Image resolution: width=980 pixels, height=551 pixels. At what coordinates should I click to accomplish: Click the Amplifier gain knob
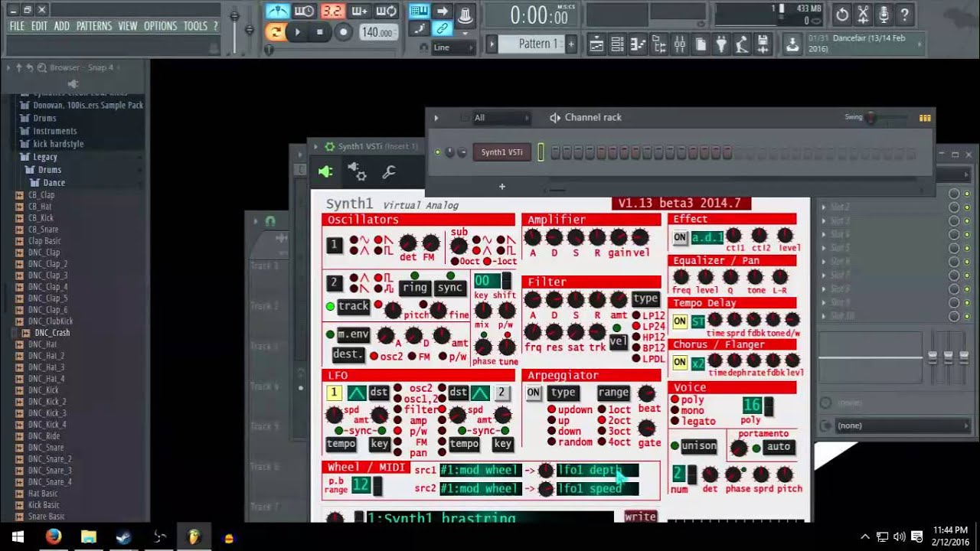click(619, 237)
